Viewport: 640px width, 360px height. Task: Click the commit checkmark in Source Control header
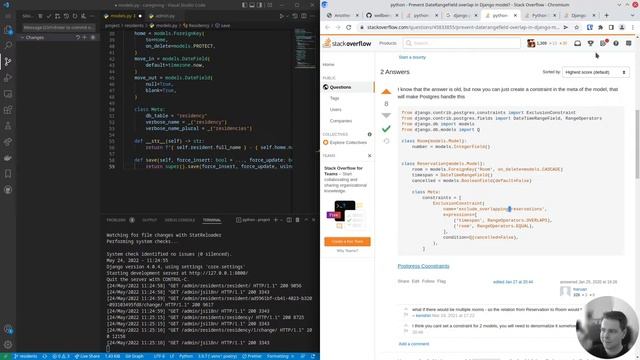49,16
